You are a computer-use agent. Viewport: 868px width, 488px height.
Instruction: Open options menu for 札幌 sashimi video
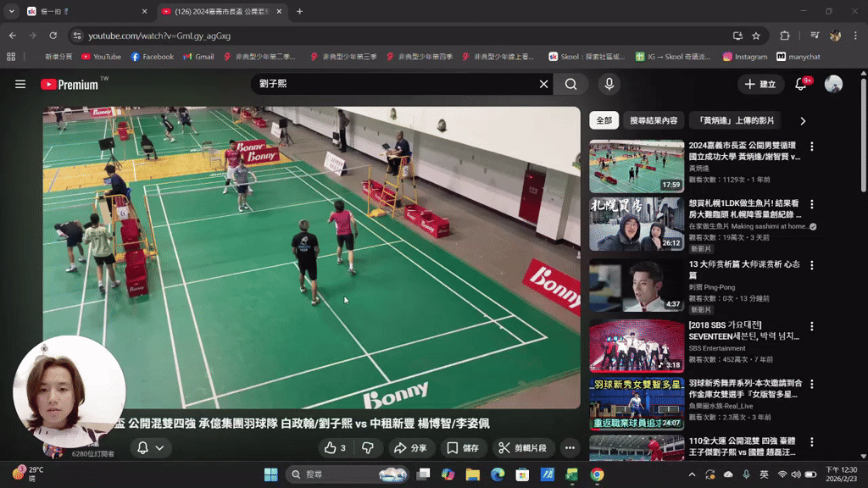pyautogui.click(x=811, y=204)
